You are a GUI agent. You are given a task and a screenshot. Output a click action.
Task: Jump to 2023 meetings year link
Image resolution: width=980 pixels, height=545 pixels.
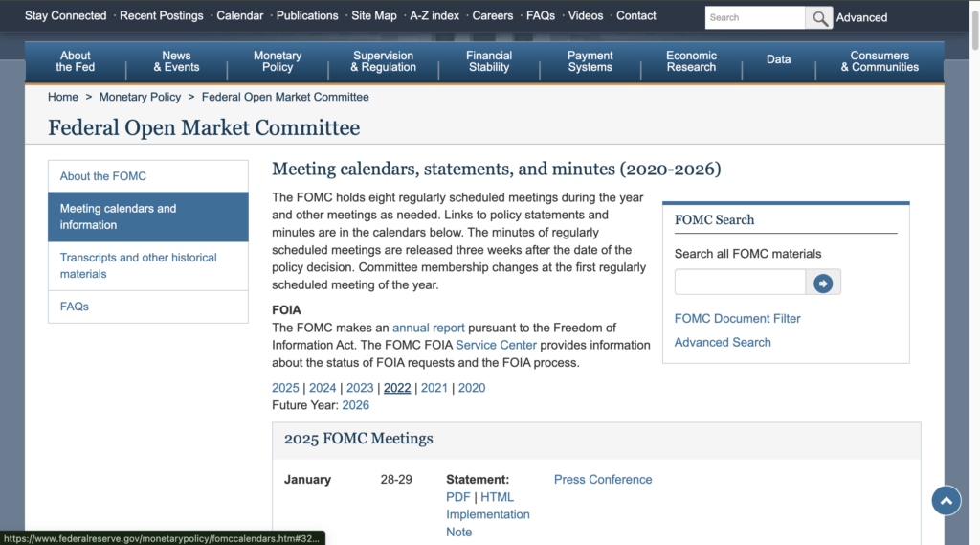click(x=360, y=388)
